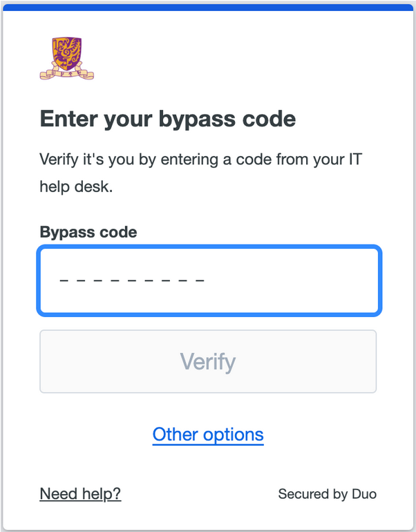The height and width of the screenshot is (532, 416).
Task: Click the words IT help desk
Action: pyautogui.click(x=76, y=187)
